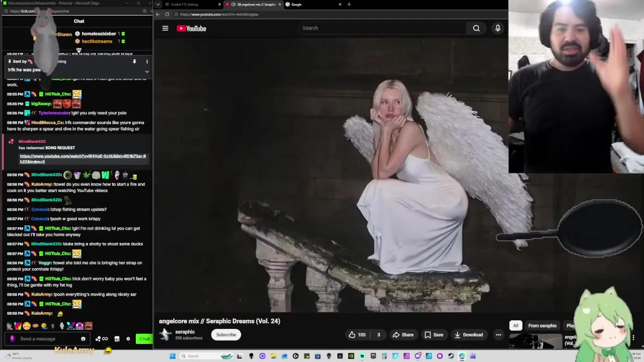Open a new browser tab
644x362 pixels.
[x=349, y=5]
